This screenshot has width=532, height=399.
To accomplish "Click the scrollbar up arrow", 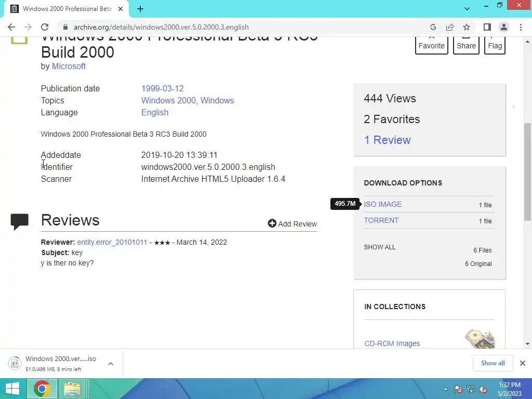I will [527, 42].
